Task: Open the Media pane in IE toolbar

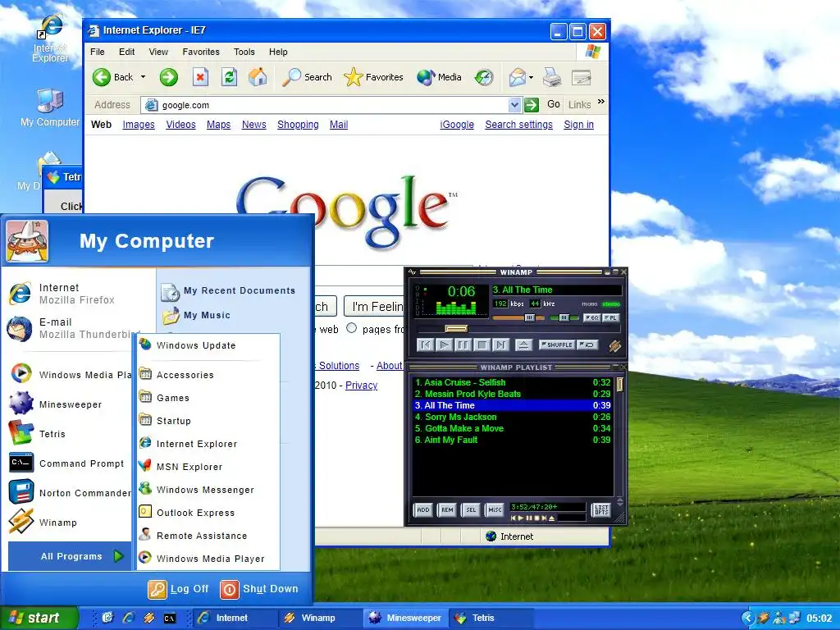Action: pos(440,77)
